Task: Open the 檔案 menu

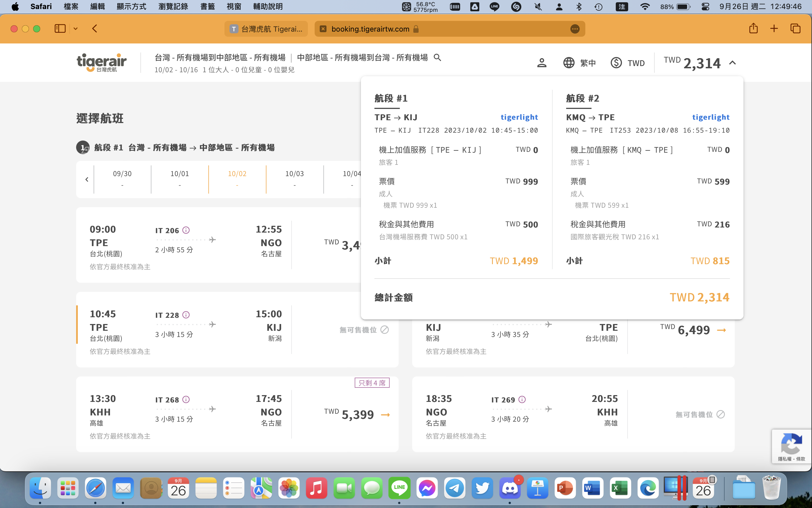Action: (71, 6)
